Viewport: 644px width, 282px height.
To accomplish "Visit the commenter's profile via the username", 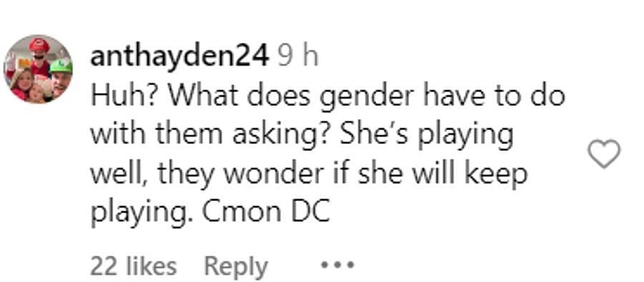I will pyautogui.click(x=180, y=57).
